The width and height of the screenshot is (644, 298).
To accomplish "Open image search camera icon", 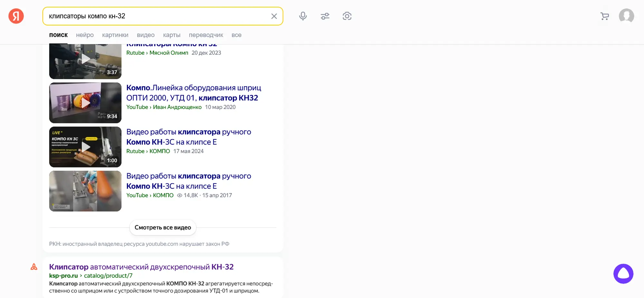I will pyautogui.click(x=347, y=16).
